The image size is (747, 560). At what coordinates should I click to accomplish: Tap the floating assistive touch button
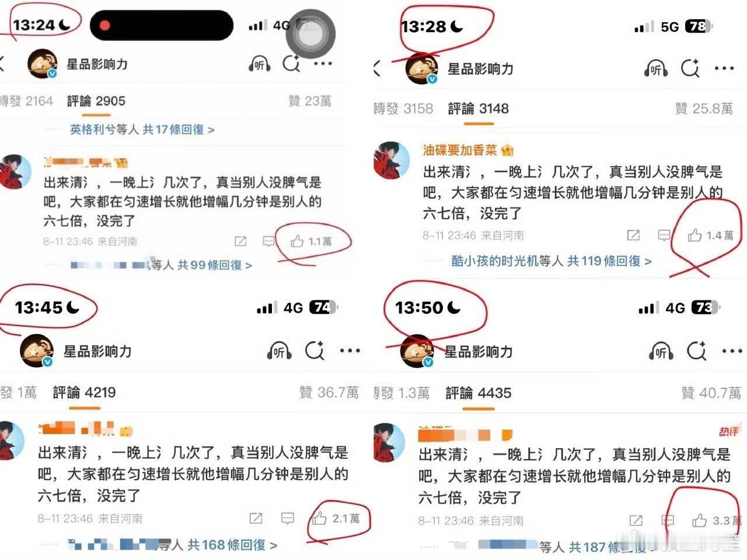pos(310,33)
